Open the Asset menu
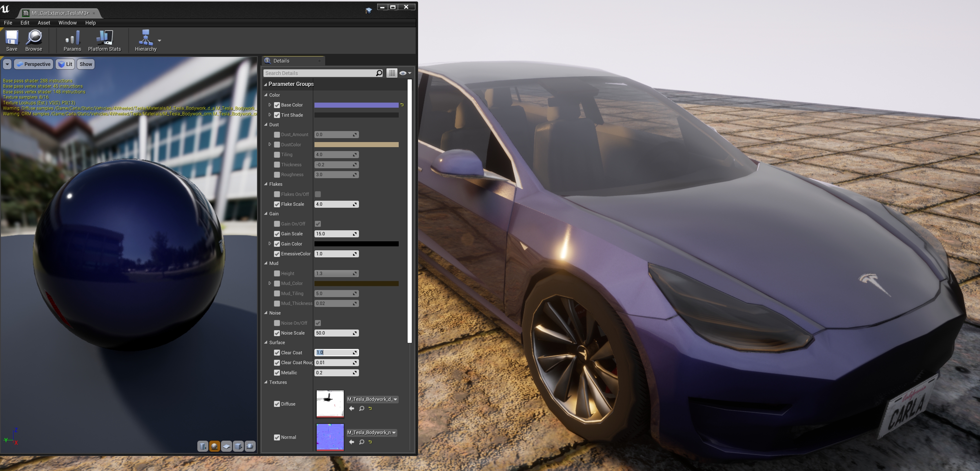Screen dimensions: 980x471 44,23
